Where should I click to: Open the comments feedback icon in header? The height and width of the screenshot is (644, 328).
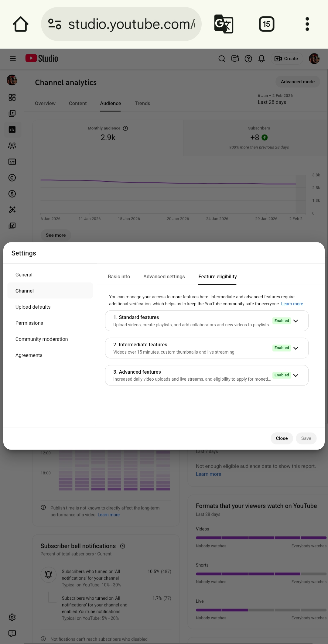pyautogui.click(x=235, y=59)
